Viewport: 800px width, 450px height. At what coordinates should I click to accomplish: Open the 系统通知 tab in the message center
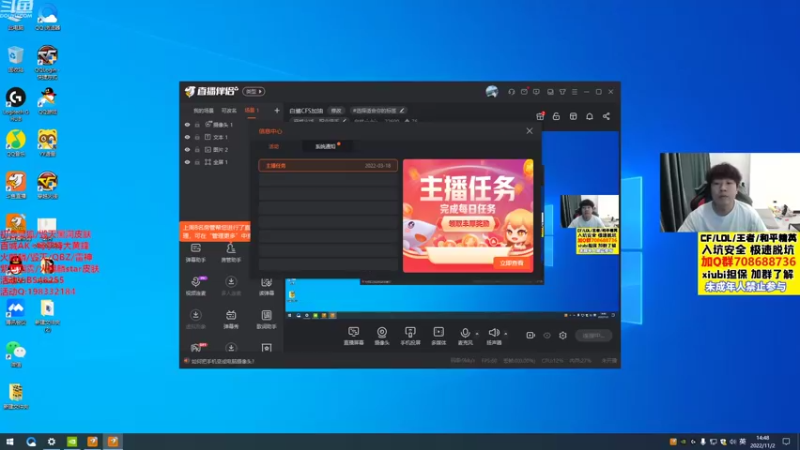[326, 146]
